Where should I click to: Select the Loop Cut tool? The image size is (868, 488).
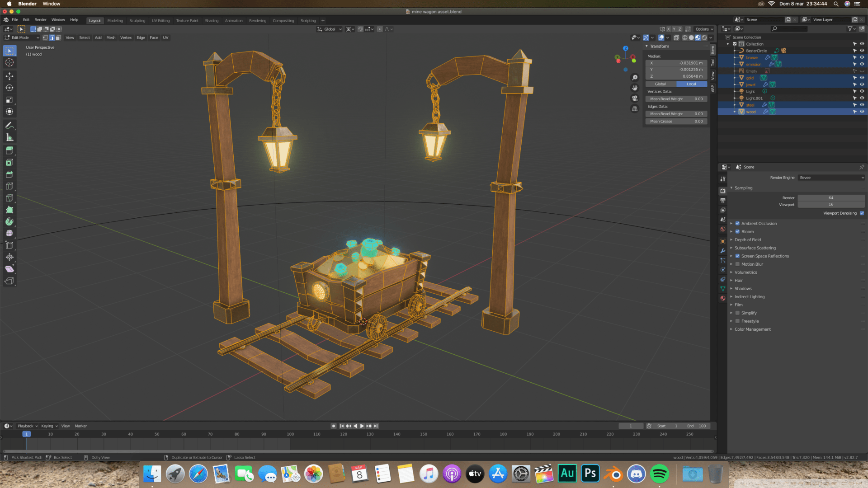pyautogui.click(x=9, y=186)
